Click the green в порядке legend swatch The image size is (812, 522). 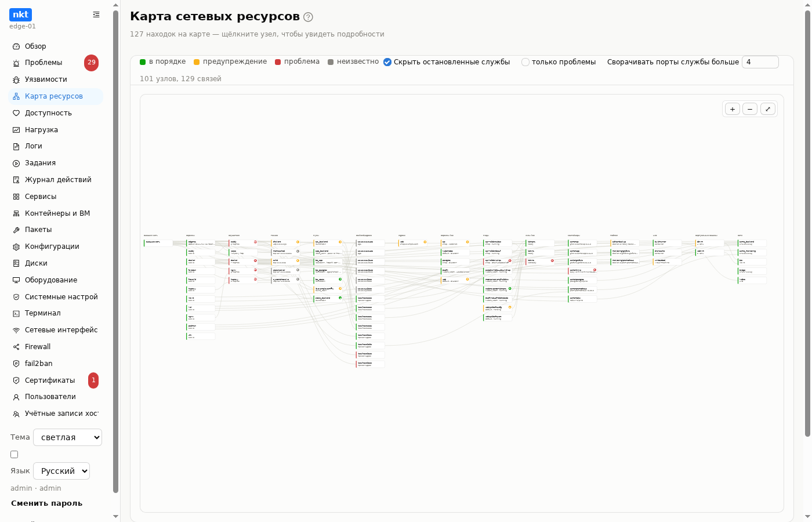[x=143, y=62]
